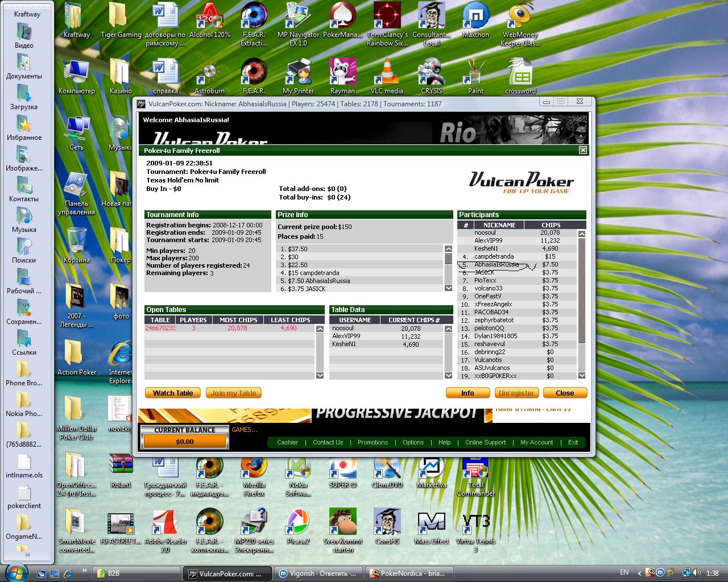Image resolution: width=728 pixels, height=582 pixels.
Task: Open the Total Commander shortcut
Action: (475, 469)
